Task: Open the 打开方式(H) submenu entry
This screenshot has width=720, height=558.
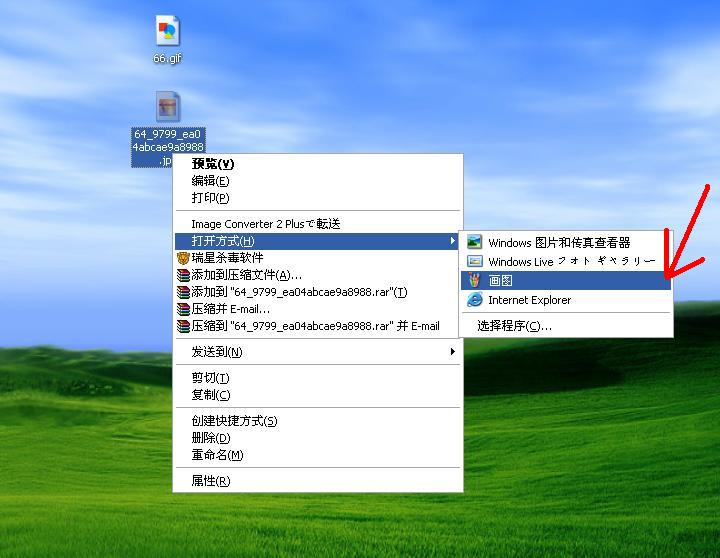Action: point(318,241)
